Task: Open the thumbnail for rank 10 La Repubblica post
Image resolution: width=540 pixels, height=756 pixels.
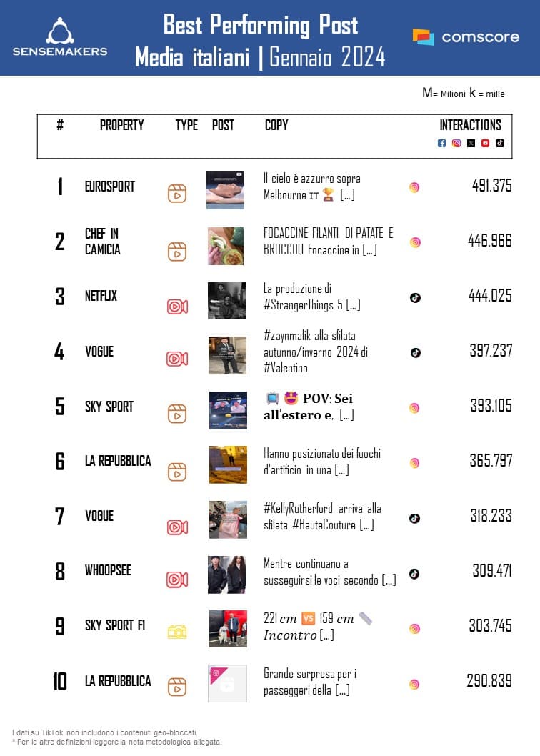Action: [x=226, y=684]
